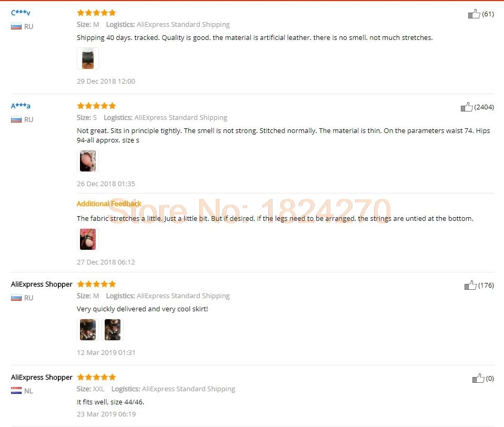Open the A***a user profile link

[x=21, y=106]
